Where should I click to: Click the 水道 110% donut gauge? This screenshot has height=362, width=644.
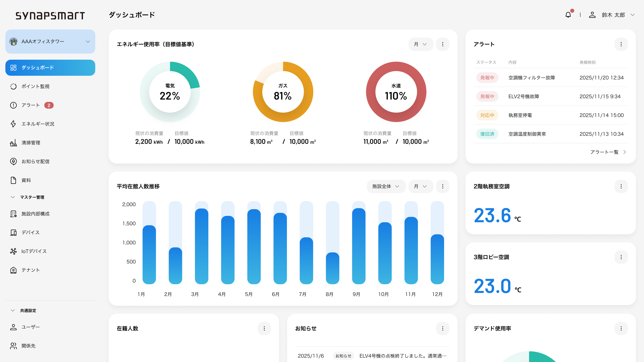pos(396,92)
